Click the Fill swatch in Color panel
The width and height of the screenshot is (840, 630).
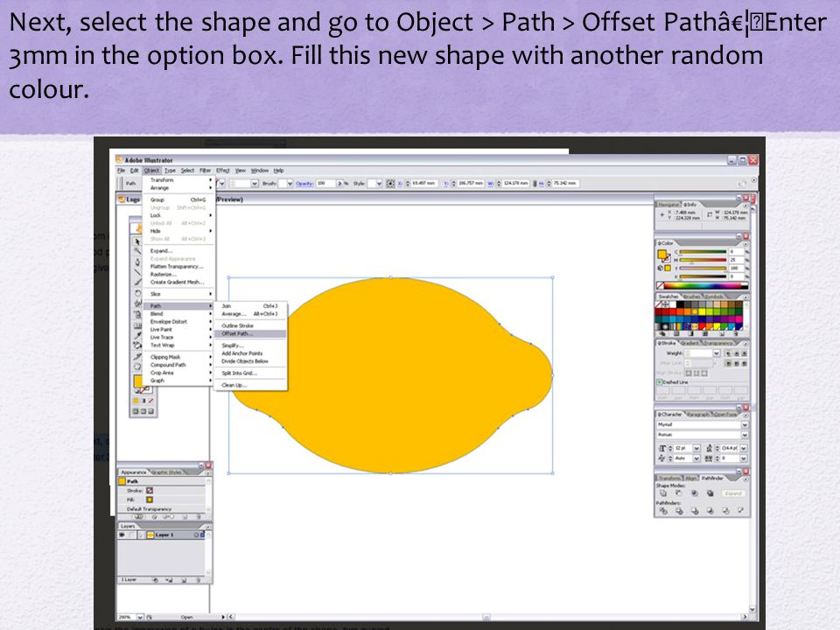[662, 255]
